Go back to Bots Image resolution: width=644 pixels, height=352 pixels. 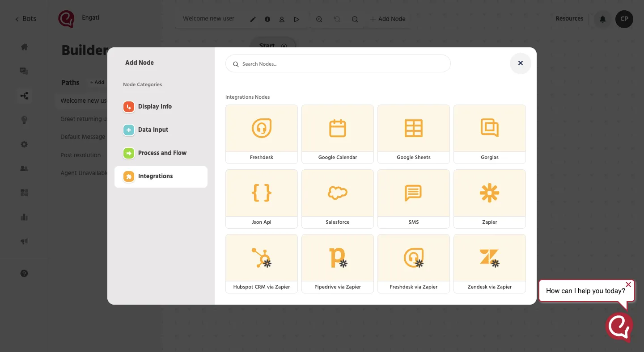(x=25, y=19)
